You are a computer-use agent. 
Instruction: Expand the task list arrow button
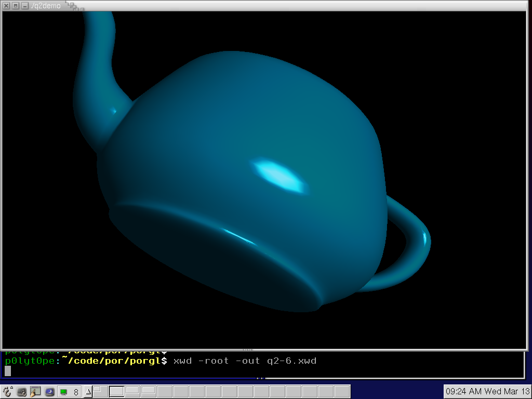[88, 392]
